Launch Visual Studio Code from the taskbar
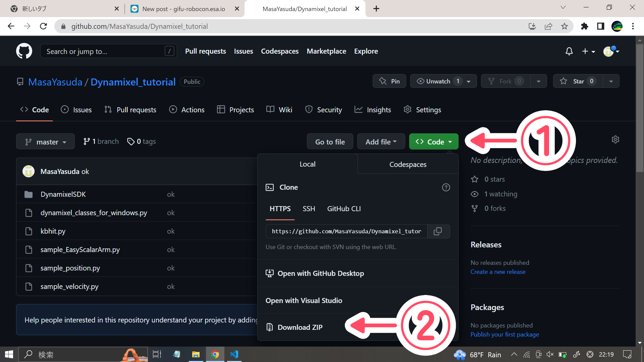This screenshot has width=644, height=362. [234, 354]
